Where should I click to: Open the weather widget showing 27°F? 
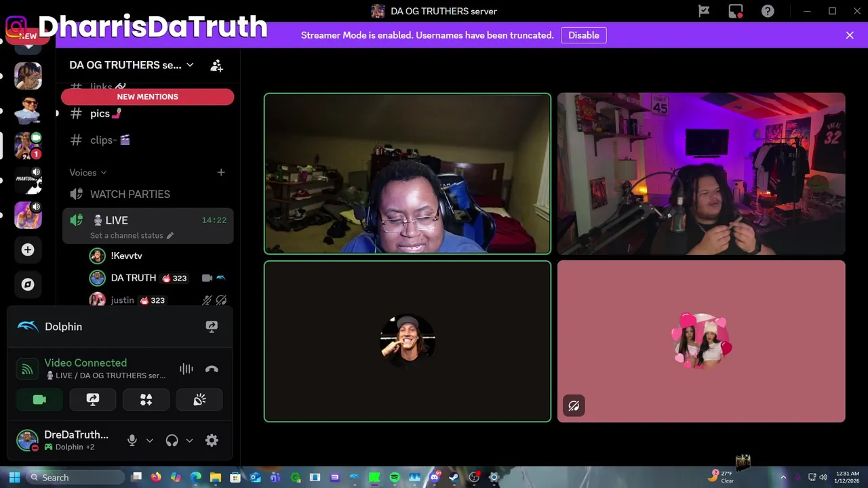[x=722, y=477]
